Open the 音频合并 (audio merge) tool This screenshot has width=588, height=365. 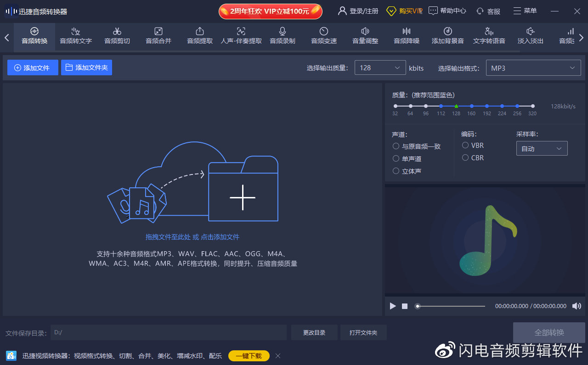point(158,37)
